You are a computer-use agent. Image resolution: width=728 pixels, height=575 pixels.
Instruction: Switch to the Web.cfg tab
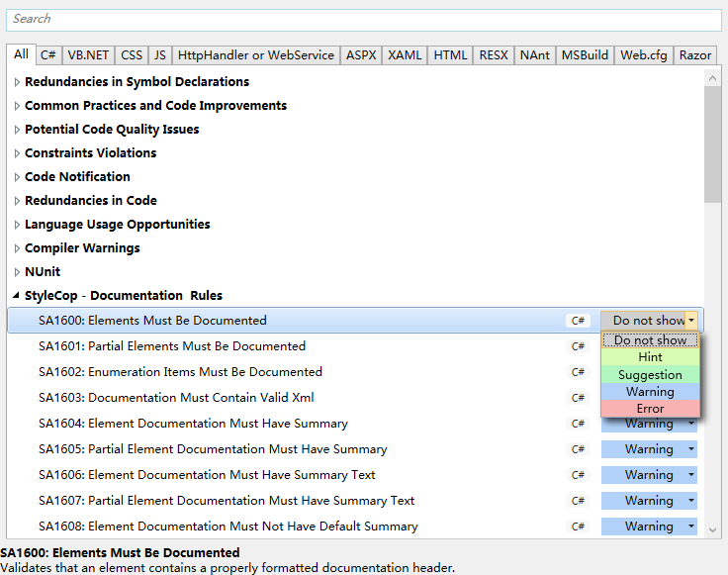[x=644, y=55]
